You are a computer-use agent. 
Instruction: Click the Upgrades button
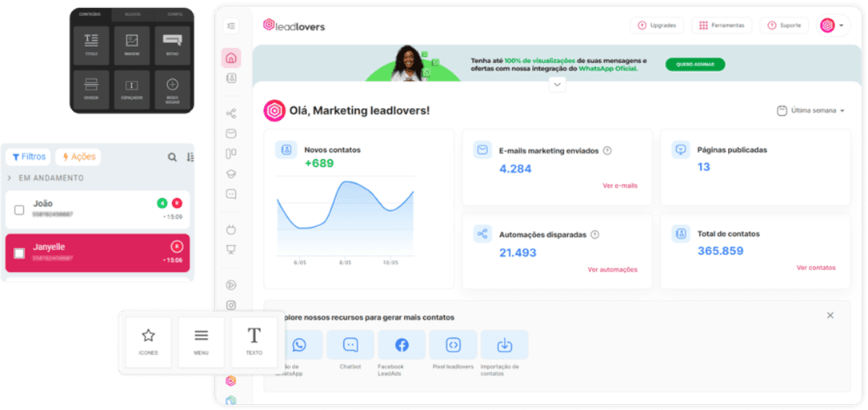pyautogui.click(x=657, y=26)
